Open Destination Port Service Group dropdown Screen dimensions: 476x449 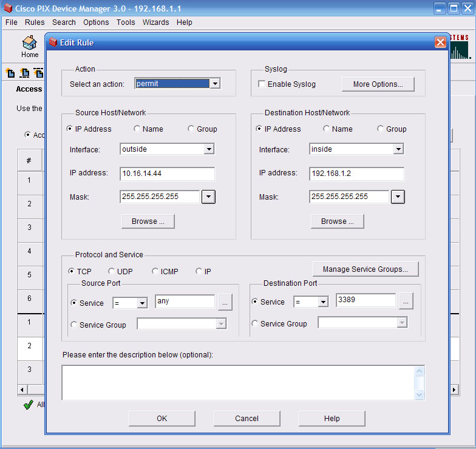pos(402,323)
